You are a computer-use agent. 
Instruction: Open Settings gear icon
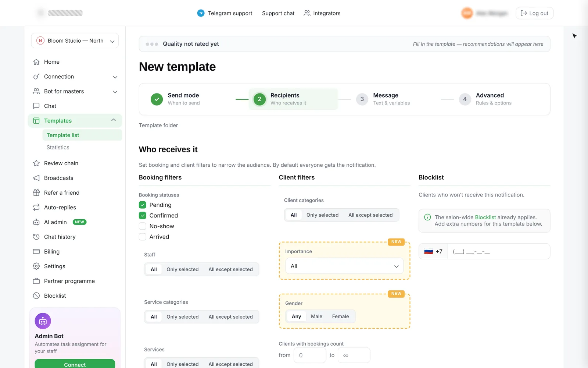pyautogui.click(x=36, y=266)
